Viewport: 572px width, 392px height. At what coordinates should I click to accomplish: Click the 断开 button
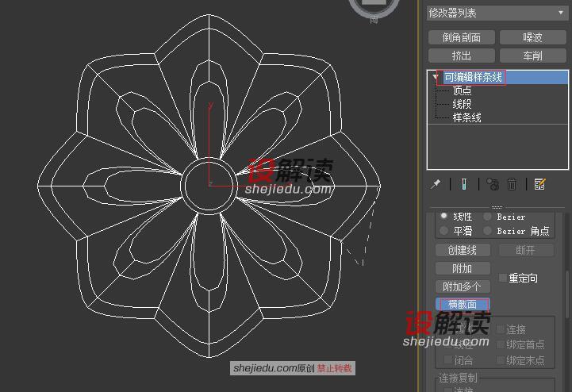[x=526, y=250]
